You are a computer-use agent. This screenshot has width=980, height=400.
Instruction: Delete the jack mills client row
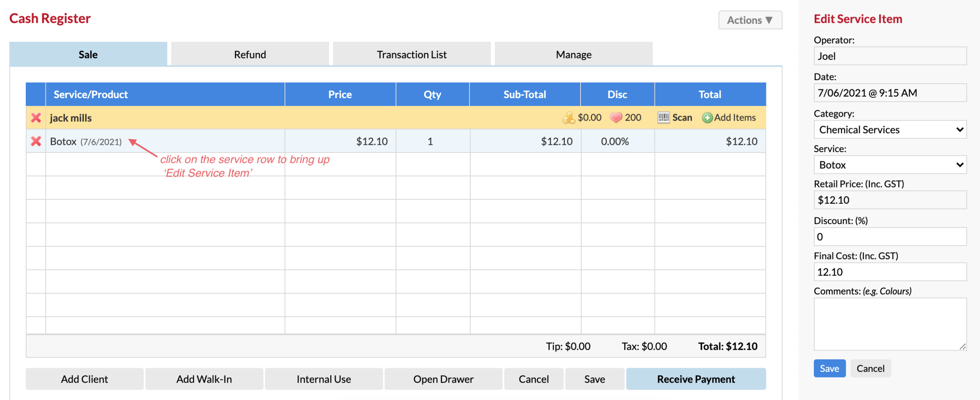36,118
